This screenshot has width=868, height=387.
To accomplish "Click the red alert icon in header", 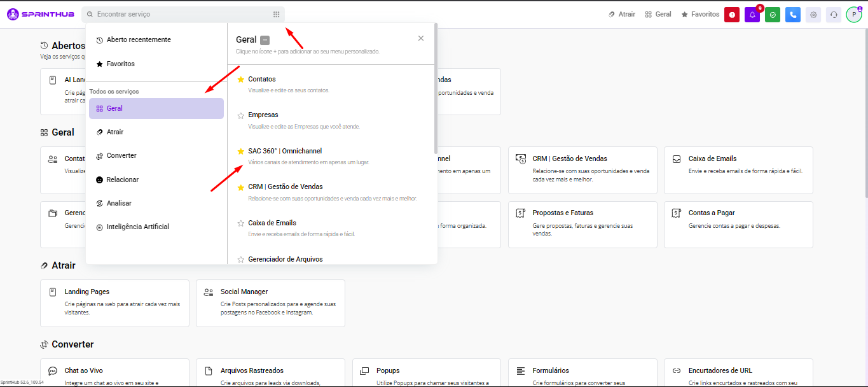I will click(x=731, y=15).
